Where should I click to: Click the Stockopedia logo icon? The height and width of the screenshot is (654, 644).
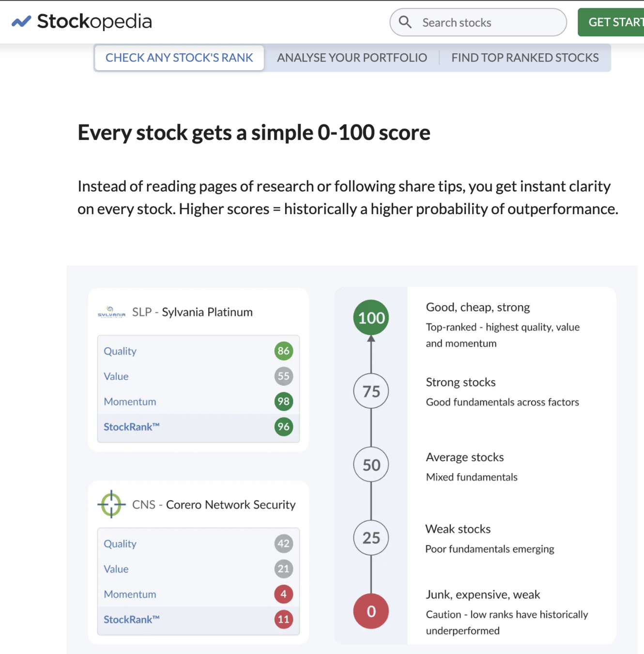pyautogui.click(x=21, y=21)
